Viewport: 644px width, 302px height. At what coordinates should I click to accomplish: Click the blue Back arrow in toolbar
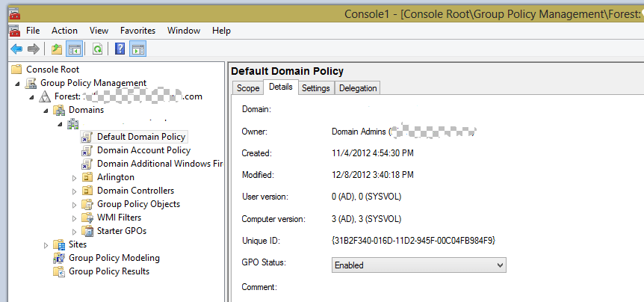click(16, 49)
